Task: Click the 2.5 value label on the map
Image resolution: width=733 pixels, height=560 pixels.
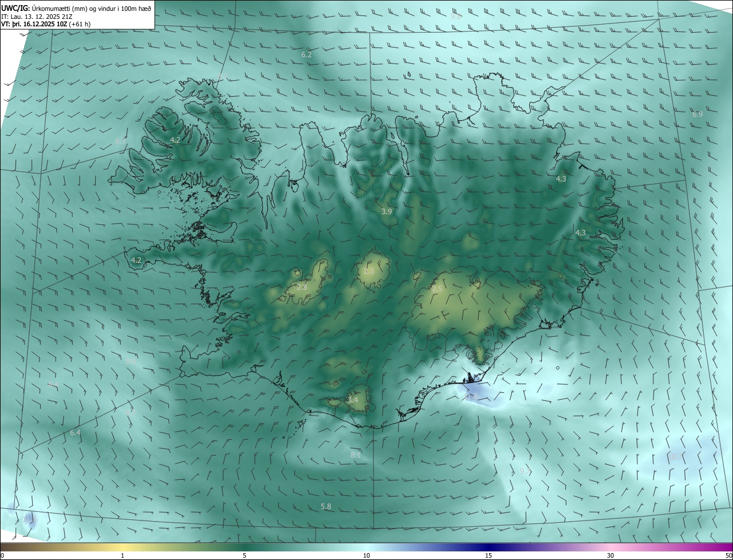Action: click(437, 289)
